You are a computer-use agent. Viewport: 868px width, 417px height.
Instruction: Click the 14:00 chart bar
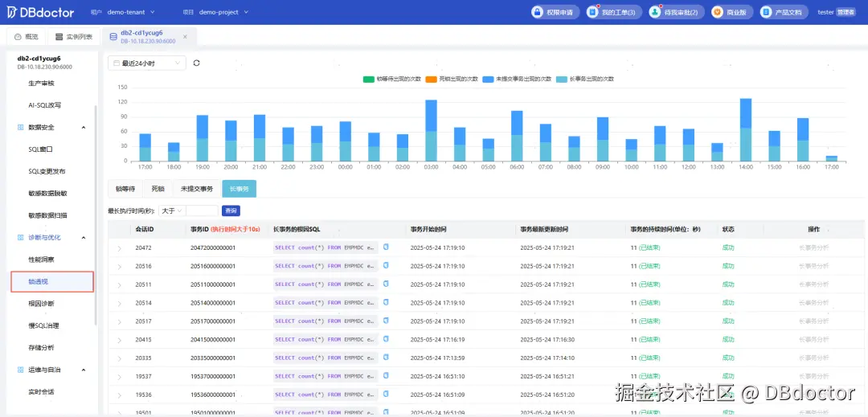(746, 129)
